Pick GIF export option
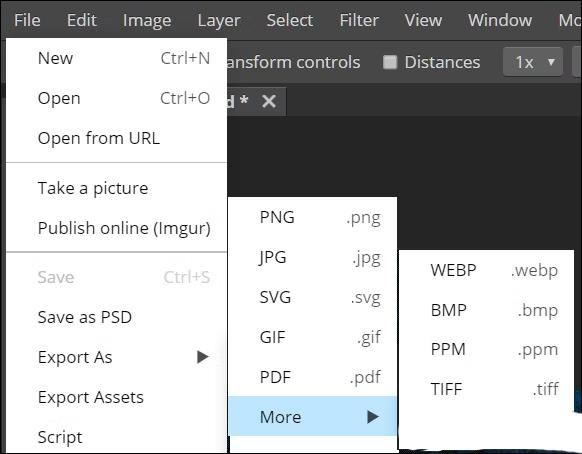Screen dimensions: 582x454 [x=313, y=337]
